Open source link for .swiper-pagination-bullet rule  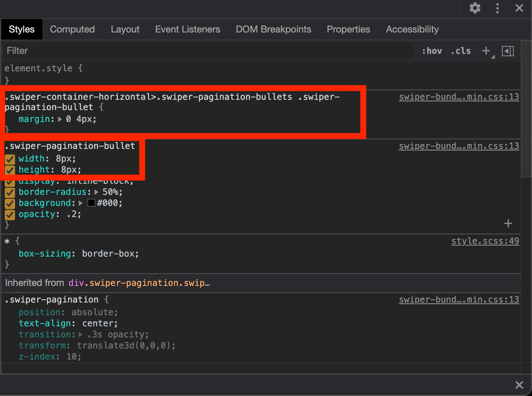(459, 146)
